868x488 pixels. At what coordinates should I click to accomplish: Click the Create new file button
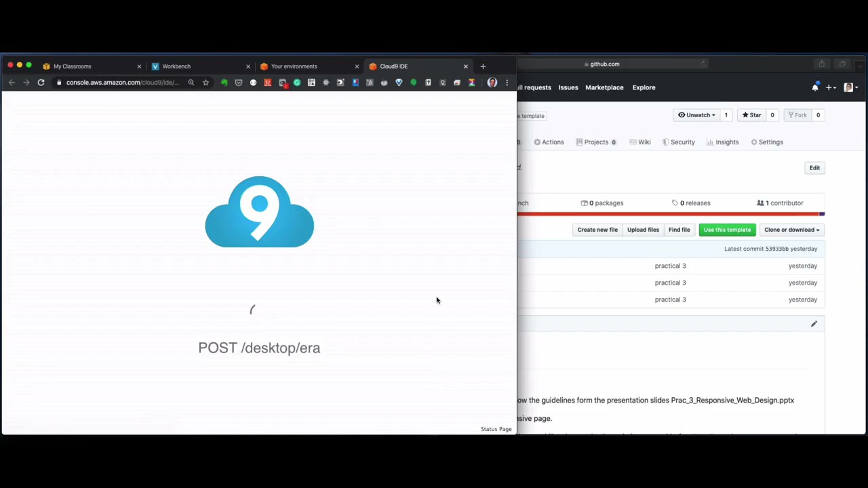[597, 230]
